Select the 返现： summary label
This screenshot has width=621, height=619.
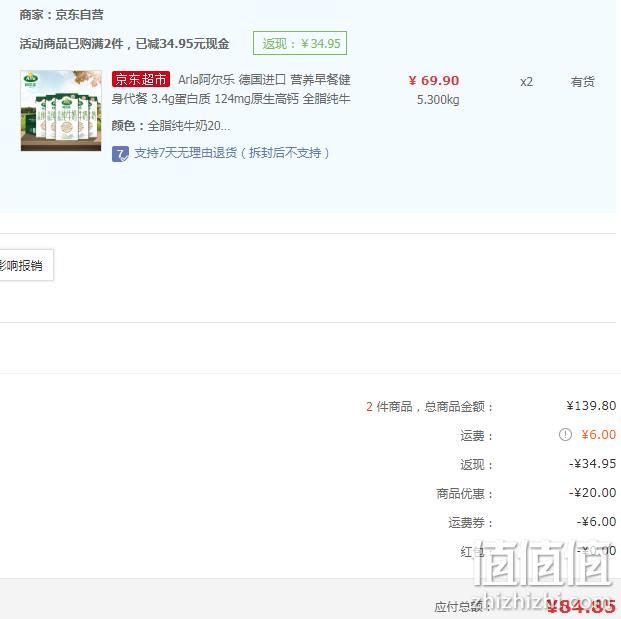476,465
